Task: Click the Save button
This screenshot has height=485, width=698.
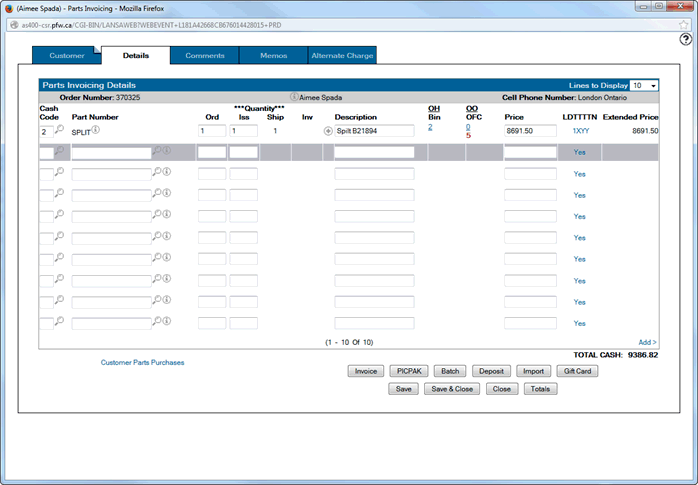Action: (403, 389)
